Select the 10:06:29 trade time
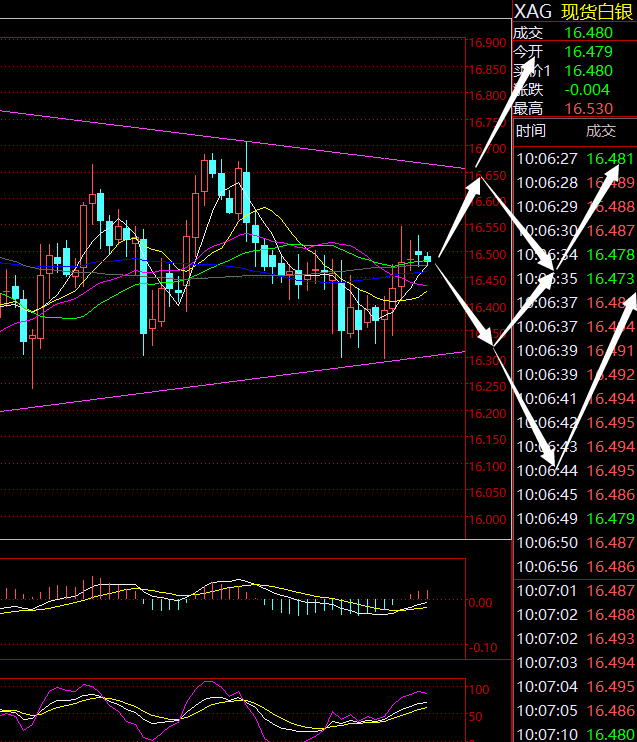Screen dimensions: 637x742 click(x=547, y=207)
